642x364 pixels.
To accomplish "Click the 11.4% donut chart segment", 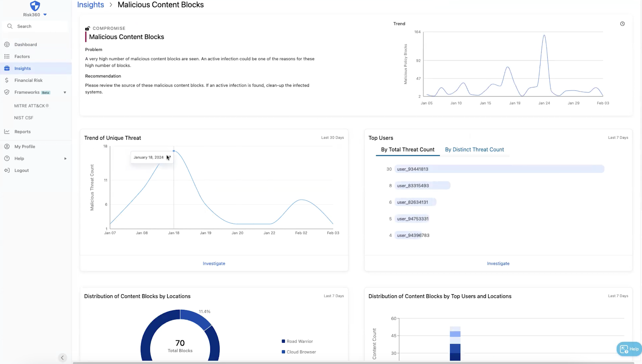I will 196,317.
